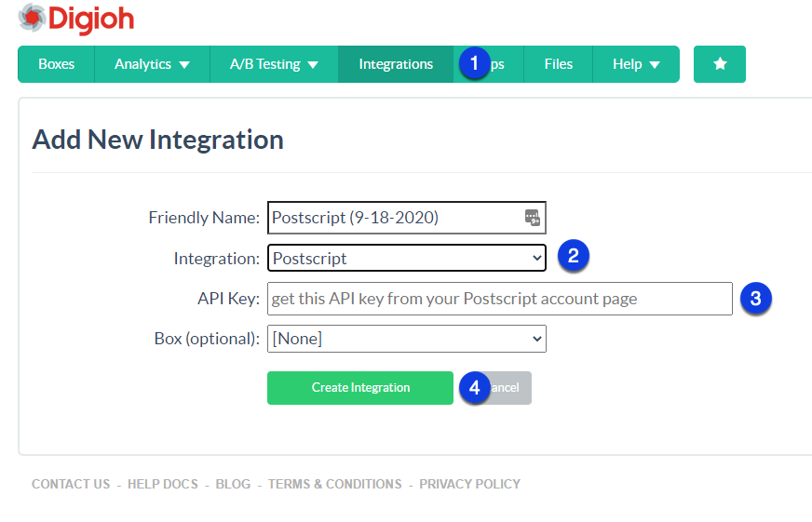The width and height of the screenshot is (812, 522).
Task: Open the Files menu item
Action: click(x=559, y=64)
